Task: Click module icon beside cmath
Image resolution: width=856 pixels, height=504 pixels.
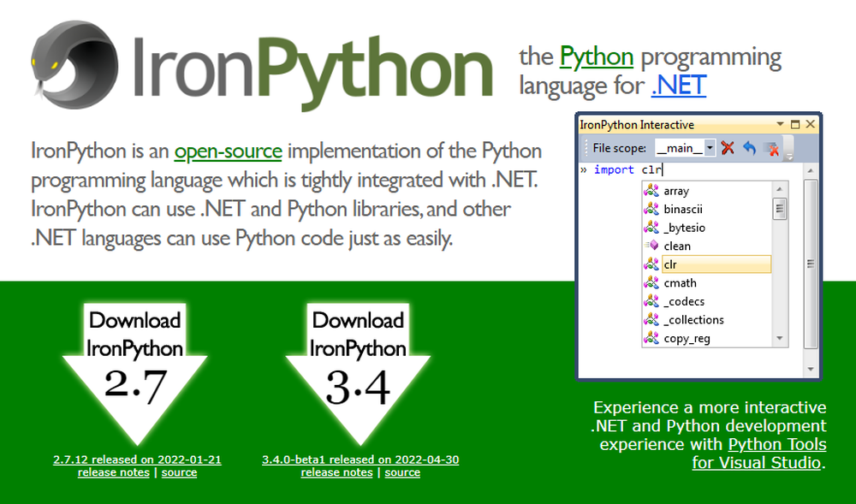Action: click(651, 282)
